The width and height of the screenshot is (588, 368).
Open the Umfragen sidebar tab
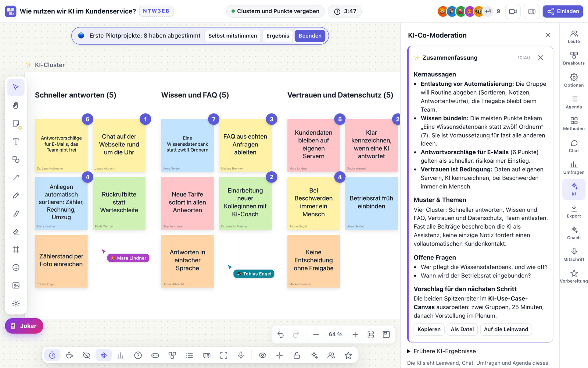[x=574, y=167]
